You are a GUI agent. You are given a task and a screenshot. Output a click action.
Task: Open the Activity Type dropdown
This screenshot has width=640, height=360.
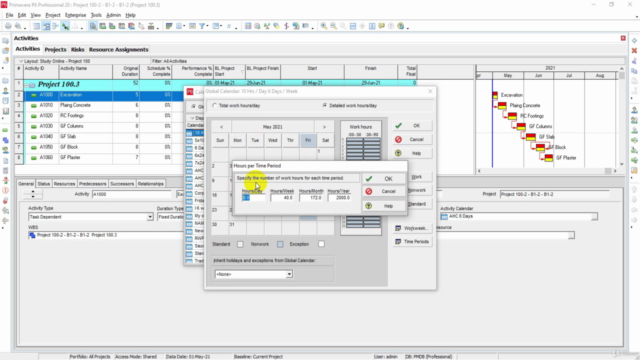coord(150,217)
